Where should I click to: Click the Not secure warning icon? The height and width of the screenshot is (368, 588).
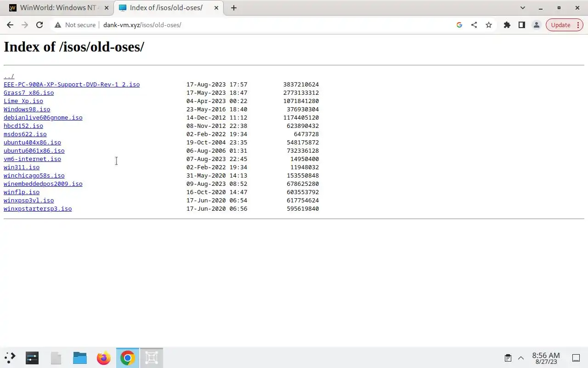tap(58, 25)
